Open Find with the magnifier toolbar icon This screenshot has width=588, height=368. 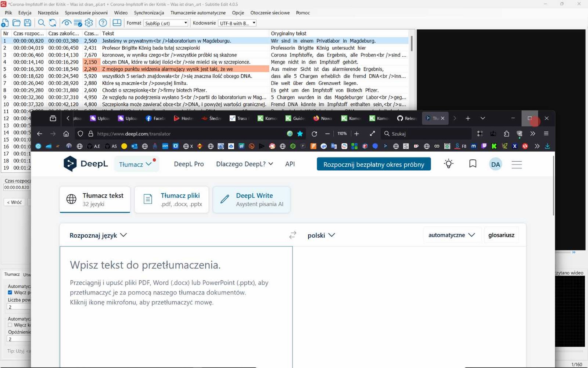(42, 23)
